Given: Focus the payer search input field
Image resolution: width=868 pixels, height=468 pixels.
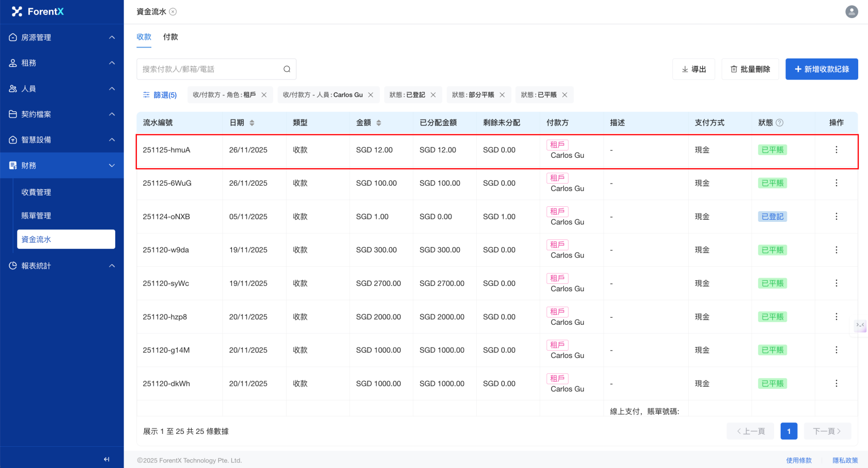Looking at the screenshot, I should pyautogui.click(x=209, y=69).
